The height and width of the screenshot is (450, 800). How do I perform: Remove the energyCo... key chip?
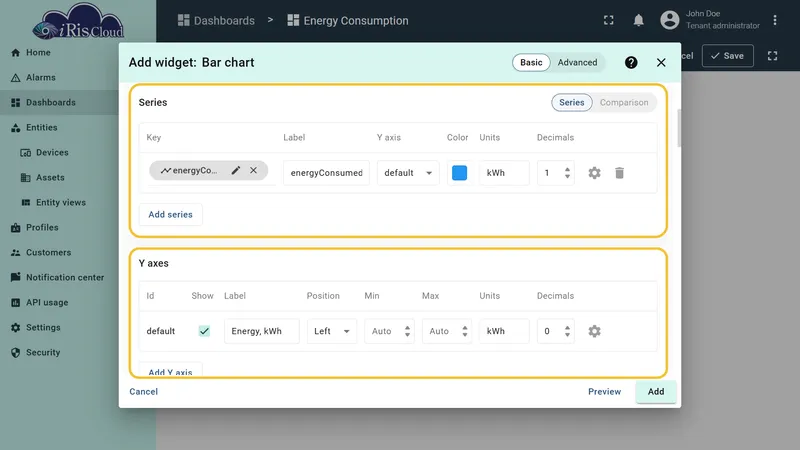tap(254, 170)
